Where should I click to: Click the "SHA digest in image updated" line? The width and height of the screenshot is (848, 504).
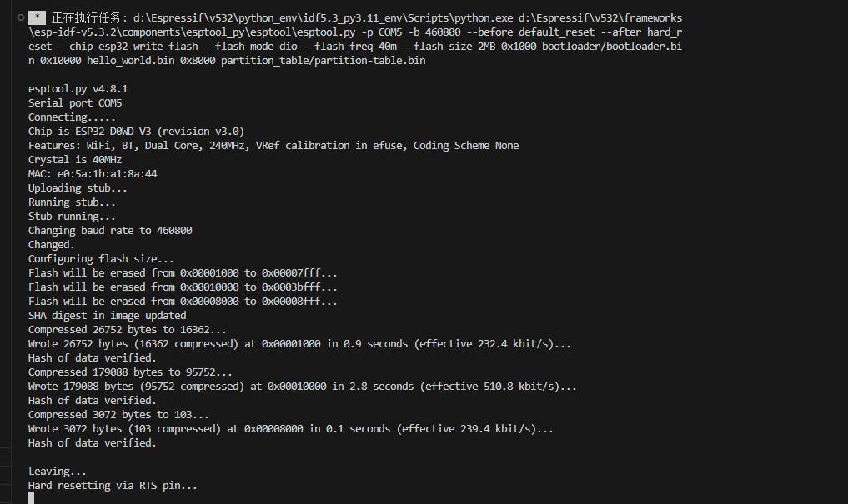108,315
